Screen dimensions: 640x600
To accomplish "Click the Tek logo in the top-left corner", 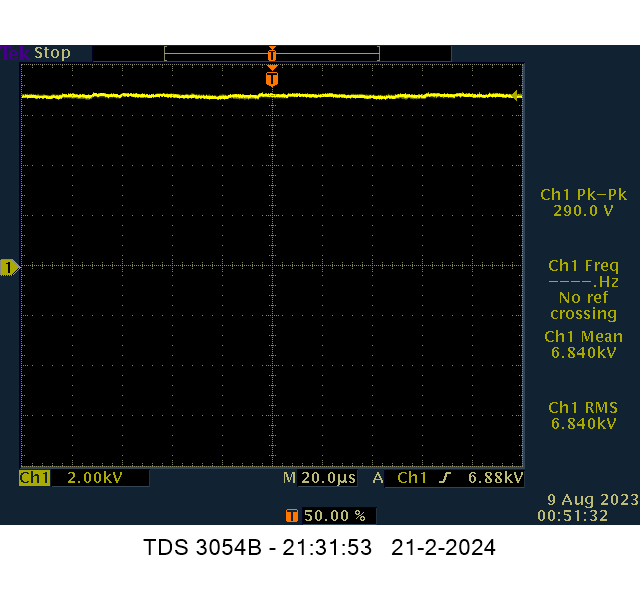I will (x=15, y=53).
